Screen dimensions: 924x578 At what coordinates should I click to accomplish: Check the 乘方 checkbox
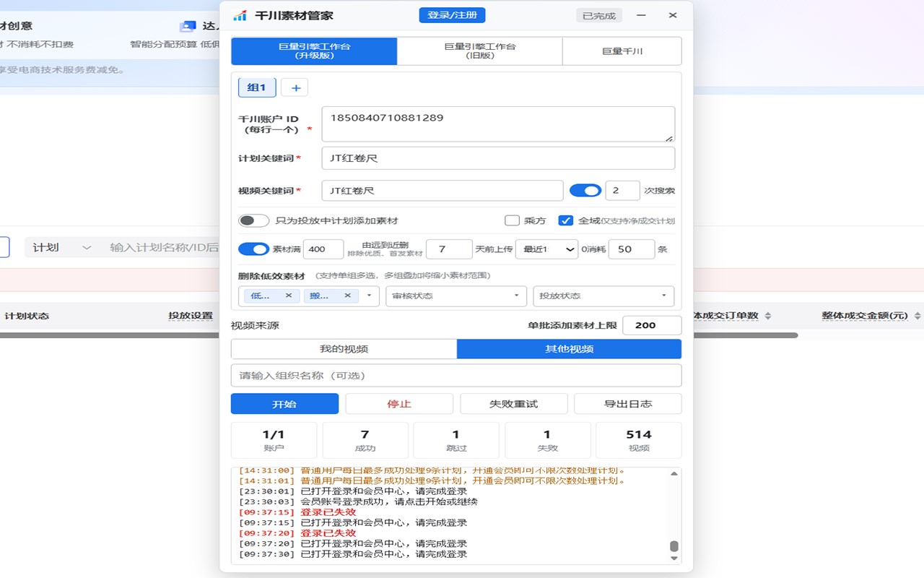512,220
